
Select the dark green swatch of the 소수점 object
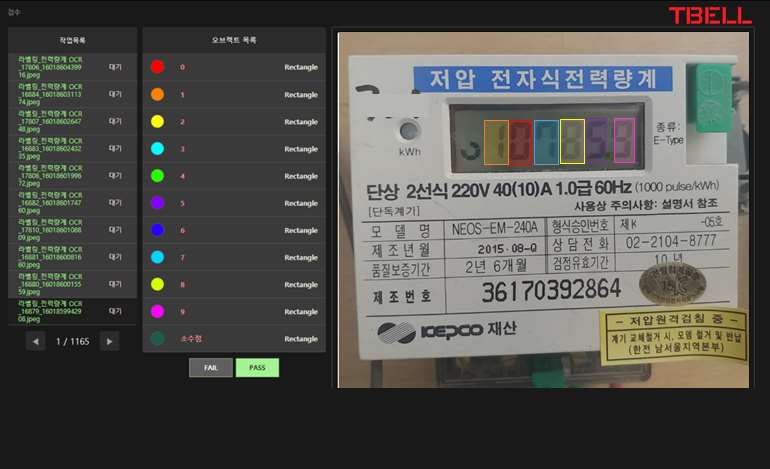point(158,338)
